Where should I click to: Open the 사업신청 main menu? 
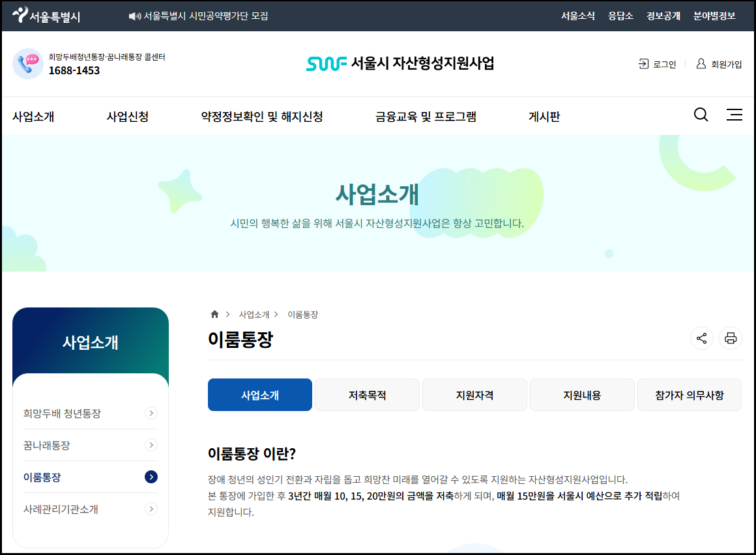tap(128, 117)
